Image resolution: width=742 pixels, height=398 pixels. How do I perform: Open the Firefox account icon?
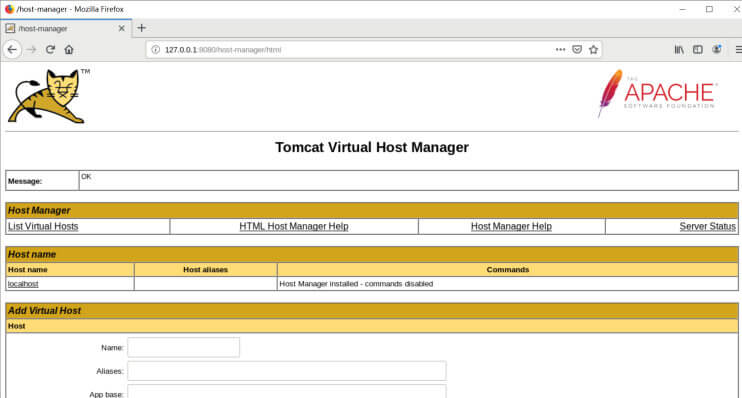pyautogui.click(x=717, y=49)
